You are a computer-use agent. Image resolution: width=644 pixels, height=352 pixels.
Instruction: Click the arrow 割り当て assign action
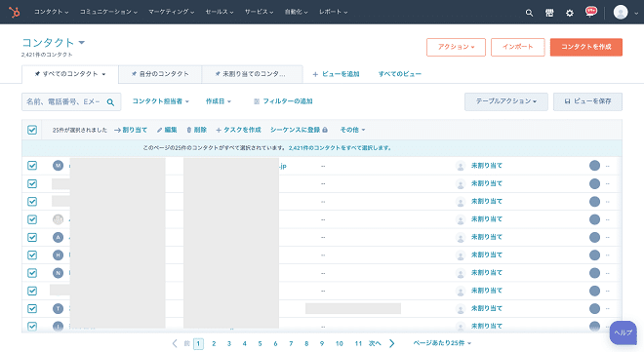[130, 130]
